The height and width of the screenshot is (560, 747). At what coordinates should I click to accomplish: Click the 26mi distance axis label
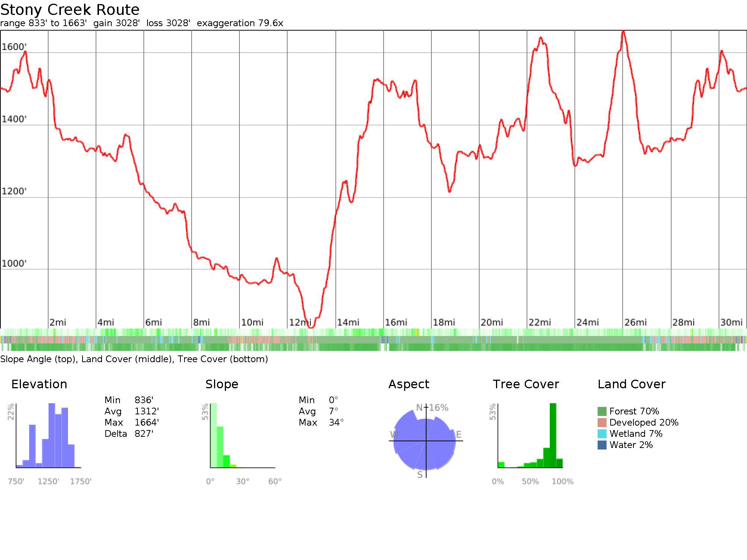[635, 322]
